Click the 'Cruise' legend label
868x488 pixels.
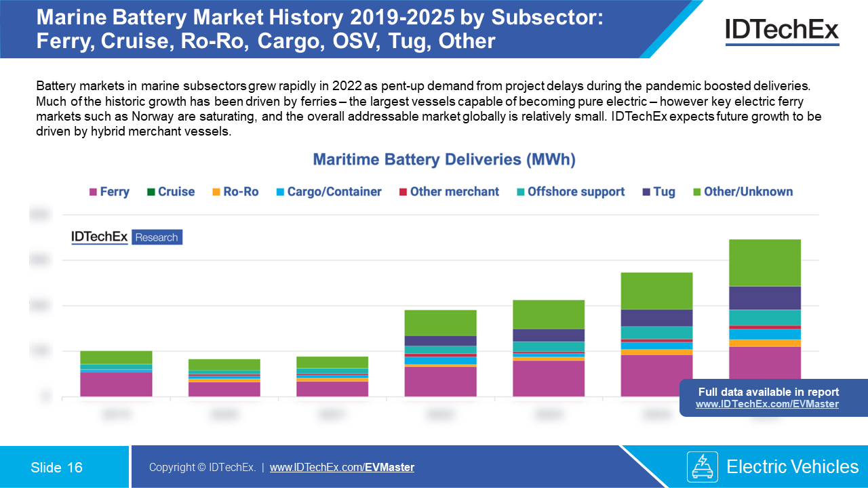tap(176, 192)
